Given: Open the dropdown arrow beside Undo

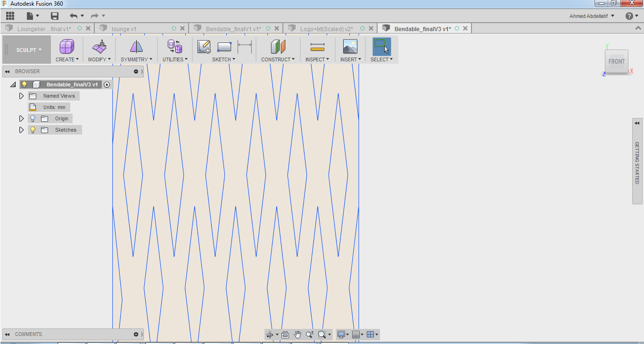Looking at the screenshot, I should click(x=82, y=16).
